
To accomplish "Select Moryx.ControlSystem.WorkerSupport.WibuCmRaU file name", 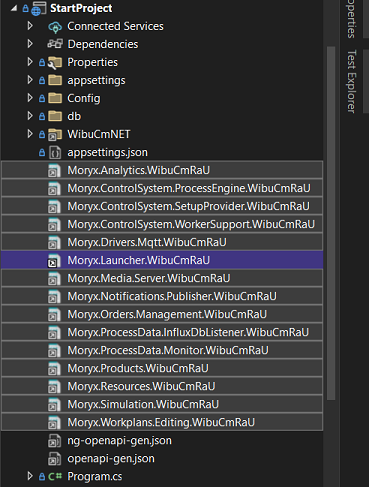I will click(x=191, y=224).
